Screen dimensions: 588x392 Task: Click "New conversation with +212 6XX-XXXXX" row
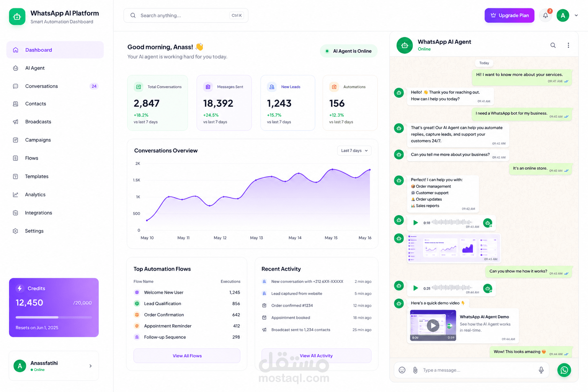coord(316,281)
